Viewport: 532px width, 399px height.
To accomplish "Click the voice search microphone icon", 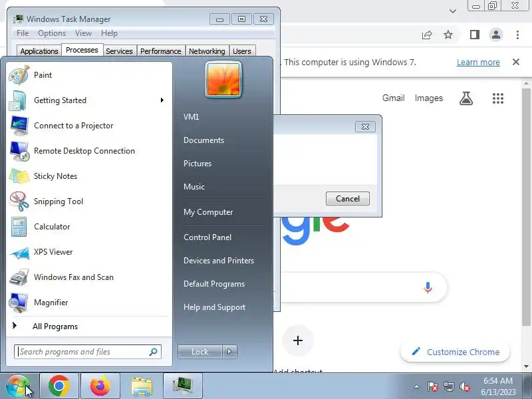I will pyautogui.click(x=428, y=287).
